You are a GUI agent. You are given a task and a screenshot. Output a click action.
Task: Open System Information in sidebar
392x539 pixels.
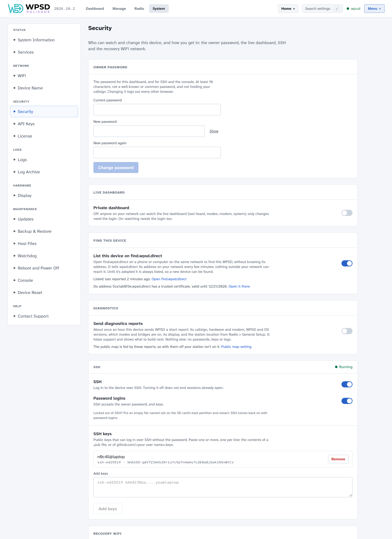pos(44,40)
